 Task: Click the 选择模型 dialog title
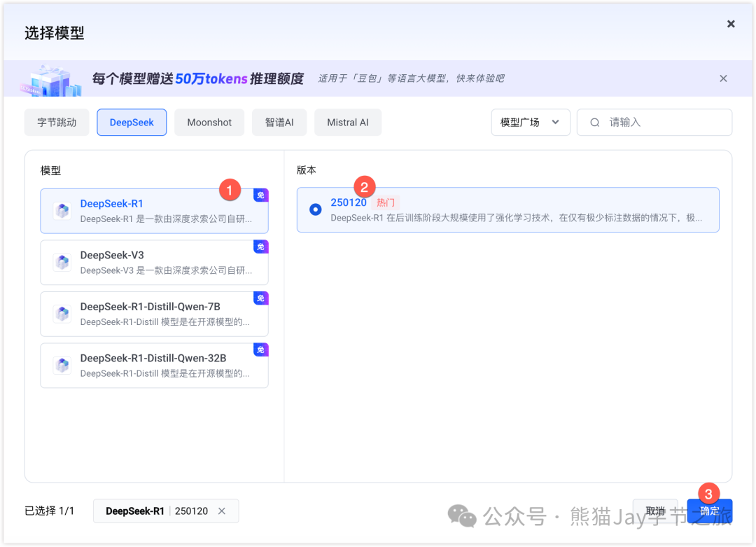[55, 34]
